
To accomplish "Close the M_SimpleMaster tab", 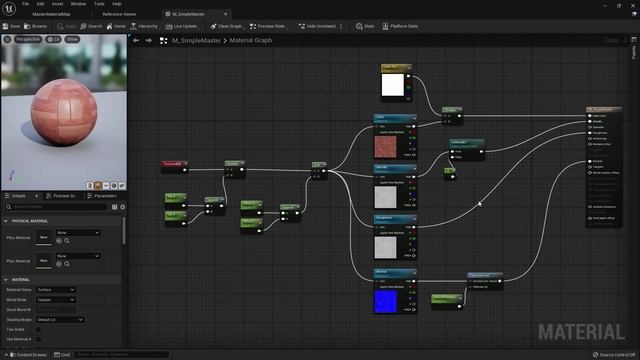I will [226, 14].
